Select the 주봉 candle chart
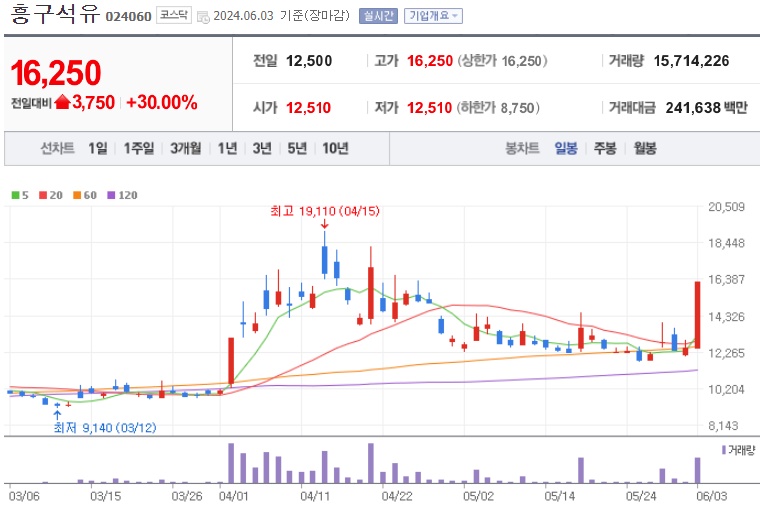The width and height of the screenshot is (760, 510). coord(605,148)
